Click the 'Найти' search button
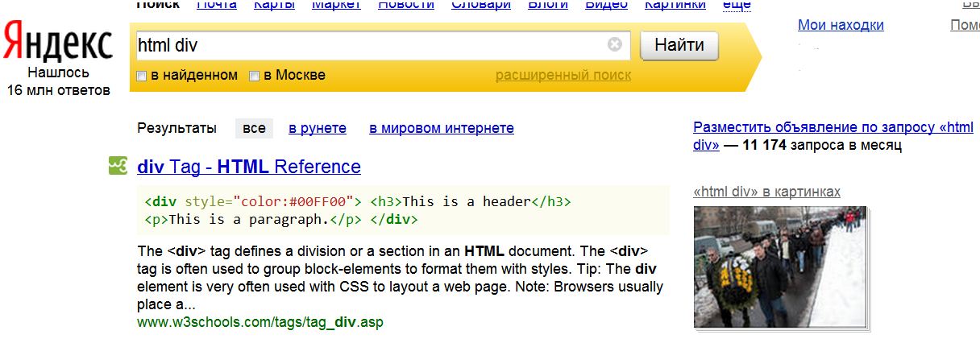This screenshot has width=980, height=339. point(679,45)
